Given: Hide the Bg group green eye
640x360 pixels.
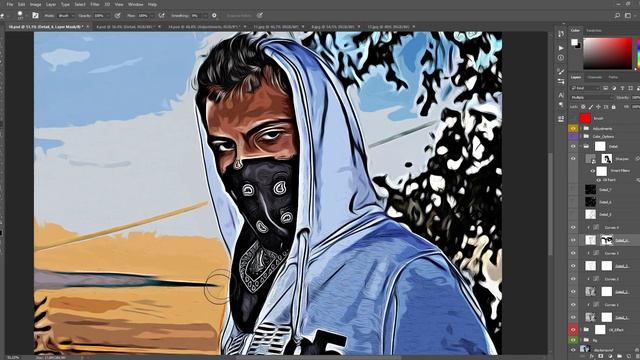Looking at the screenshot, I should point(573,340).
